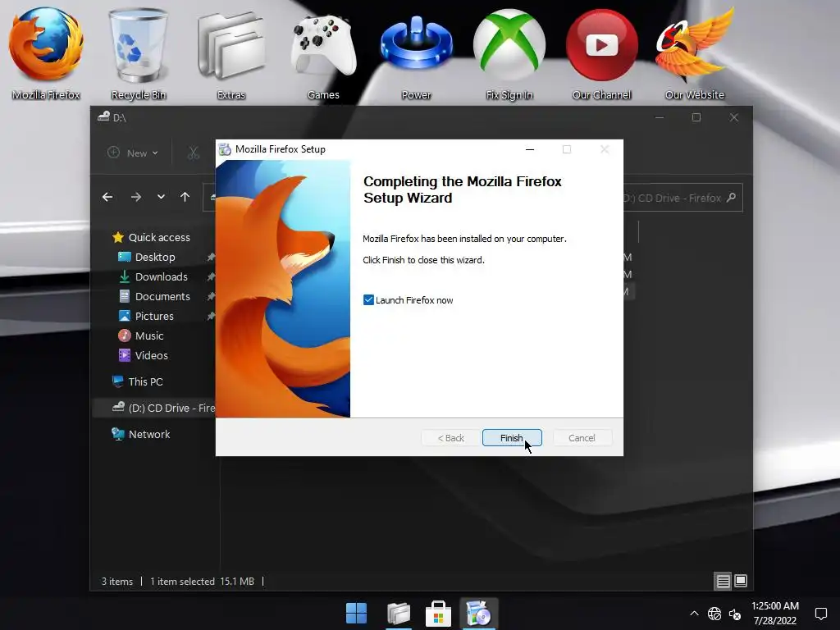Select Quick access in navigation pane
The image size is (840, 630).
pyautogui.click(x=151, y=237)
